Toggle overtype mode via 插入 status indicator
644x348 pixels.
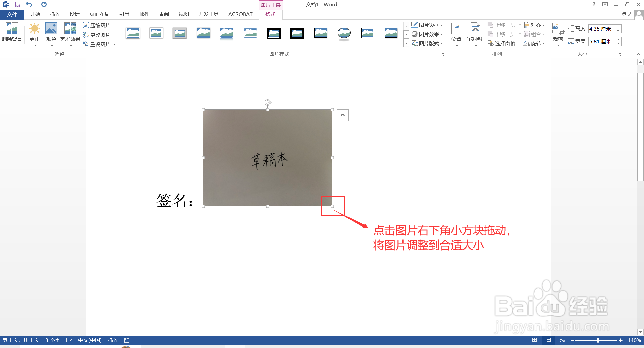tap(113, 340)
